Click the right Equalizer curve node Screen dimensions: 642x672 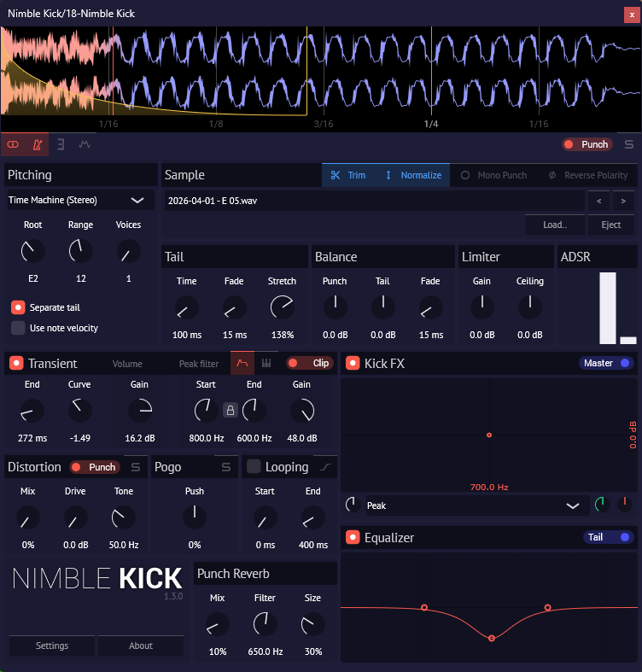tap(547, 607)
